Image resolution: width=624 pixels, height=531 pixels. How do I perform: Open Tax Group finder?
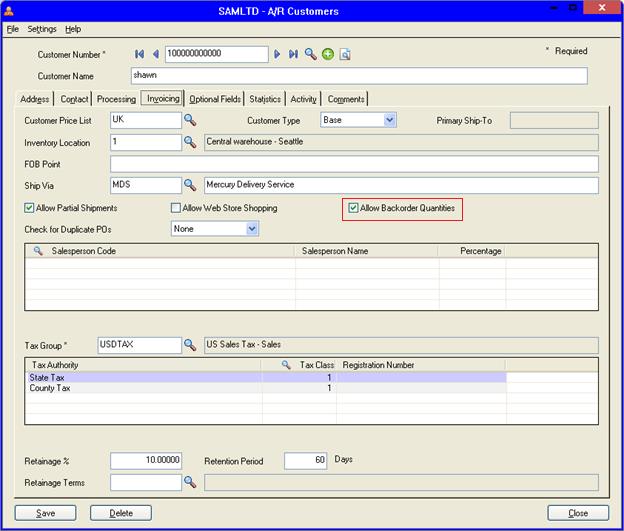tap(190, 345)
